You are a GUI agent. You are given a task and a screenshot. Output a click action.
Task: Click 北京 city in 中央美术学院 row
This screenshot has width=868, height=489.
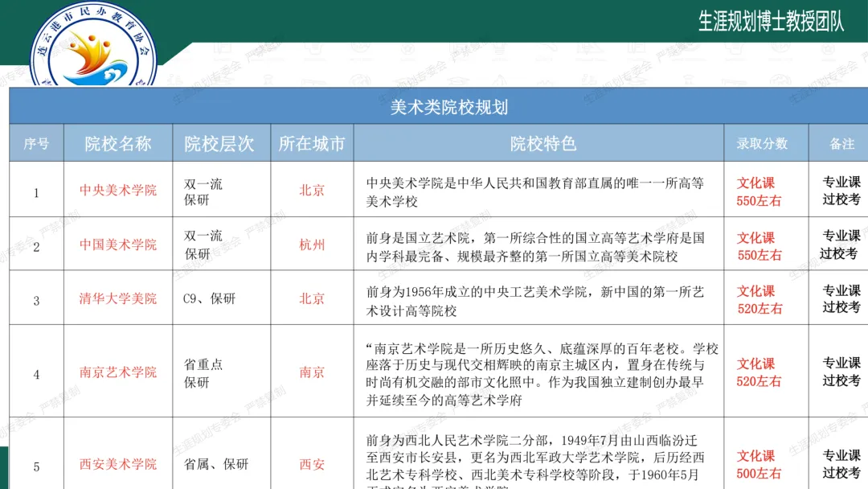[312, 190]
